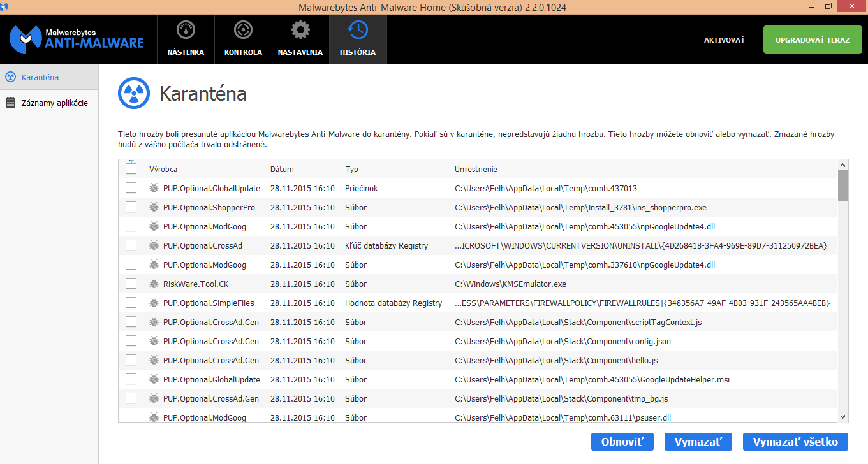The width and height of the screenshot is (868, 464).
Task: Check the PUP.Optional.SimpleFiles row checkbox
Action: (131, 303)
